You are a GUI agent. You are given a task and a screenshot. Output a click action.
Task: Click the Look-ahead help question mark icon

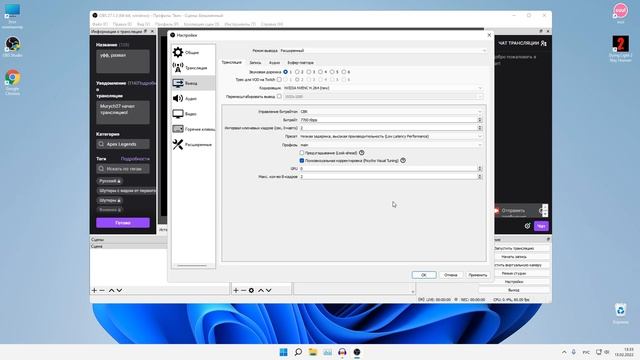(x=362, y=153)
